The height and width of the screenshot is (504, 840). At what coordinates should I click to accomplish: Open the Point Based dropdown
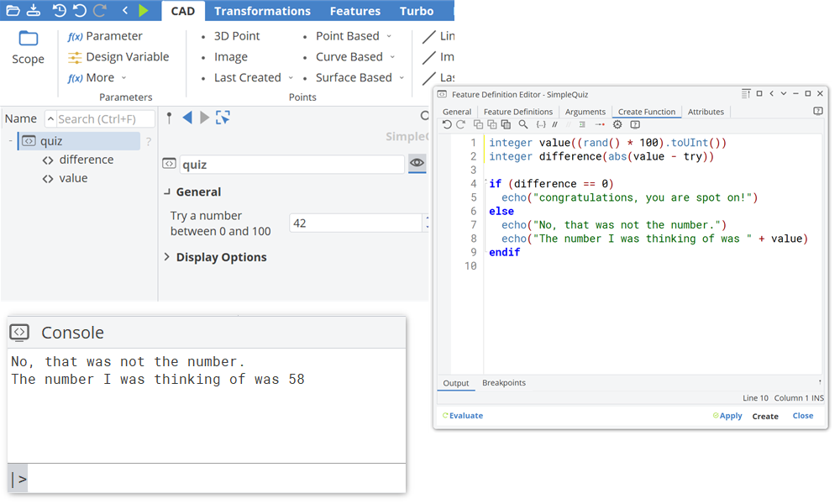tap(353, 36)
